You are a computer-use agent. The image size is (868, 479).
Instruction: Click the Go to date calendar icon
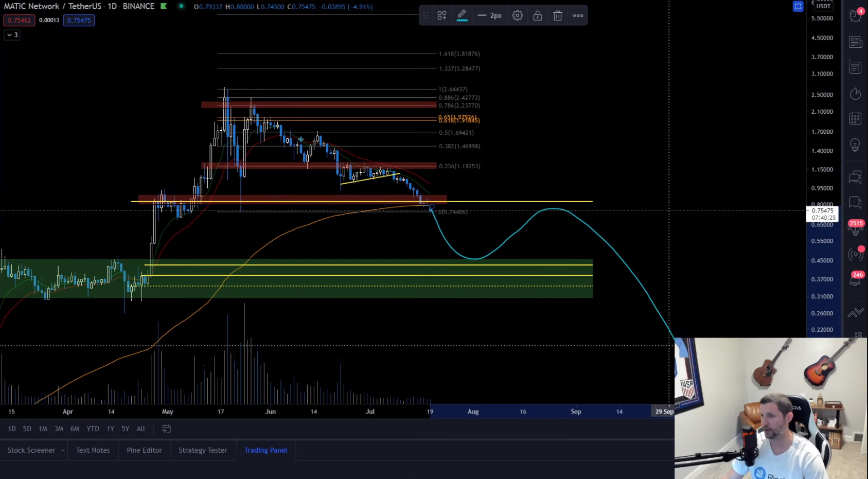coord(166,429)
